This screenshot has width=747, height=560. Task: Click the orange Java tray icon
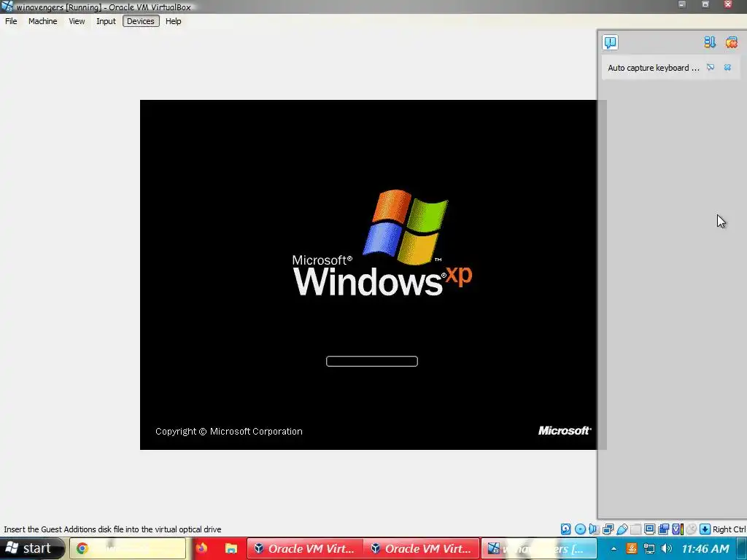tap(631, 548)
